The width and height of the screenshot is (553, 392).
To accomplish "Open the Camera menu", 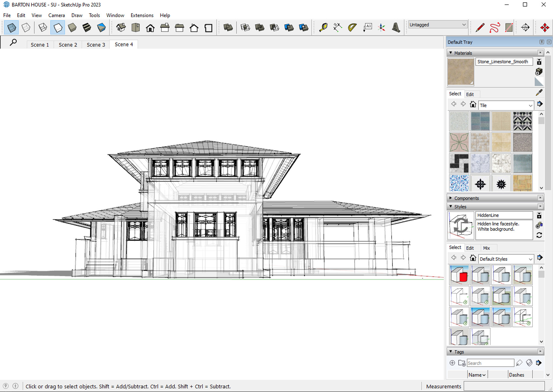I will click(x=56, y=15).
